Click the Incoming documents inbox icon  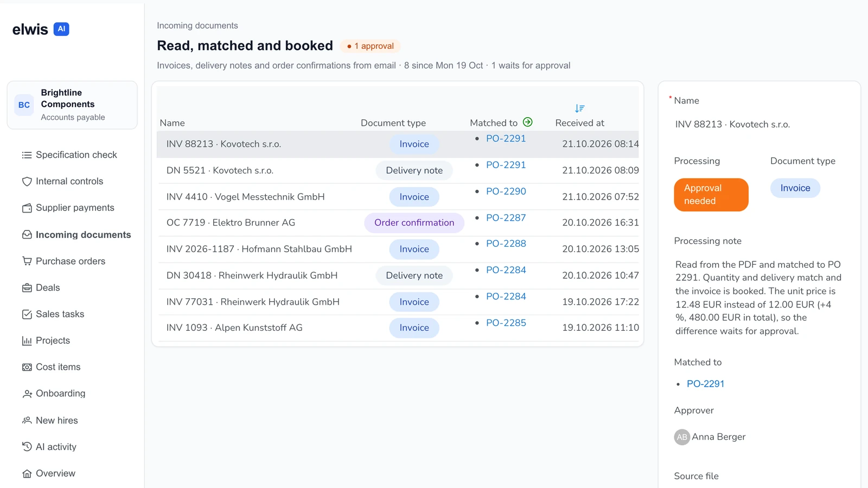click(27, 235)
